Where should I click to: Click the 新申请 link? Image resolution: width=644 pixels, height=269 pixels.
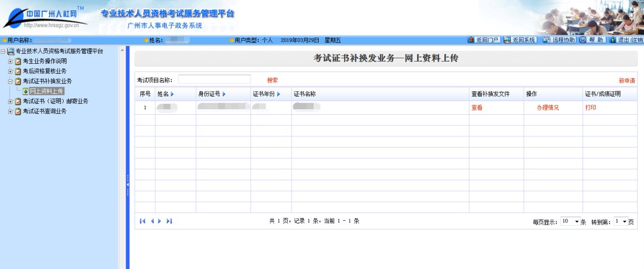point(627,80)
